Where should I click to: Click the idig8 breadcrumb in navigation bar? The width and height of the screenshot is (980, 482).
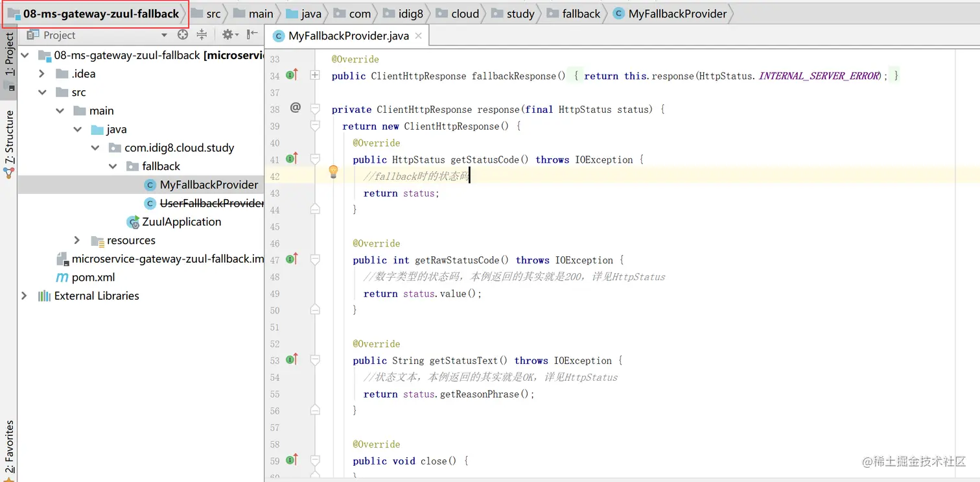pyautogui.click(x=402, y=14)
